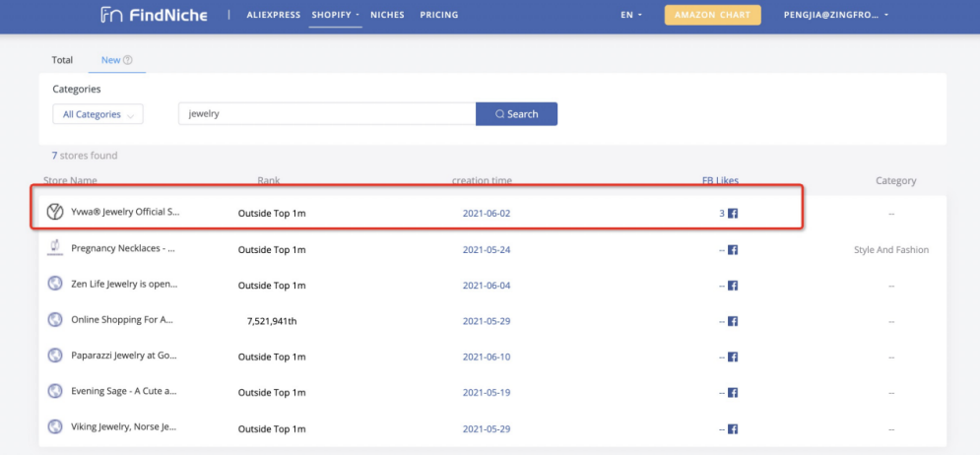
Task: Open the FindNiche logo home link
Action: click(x=154, y=15)
